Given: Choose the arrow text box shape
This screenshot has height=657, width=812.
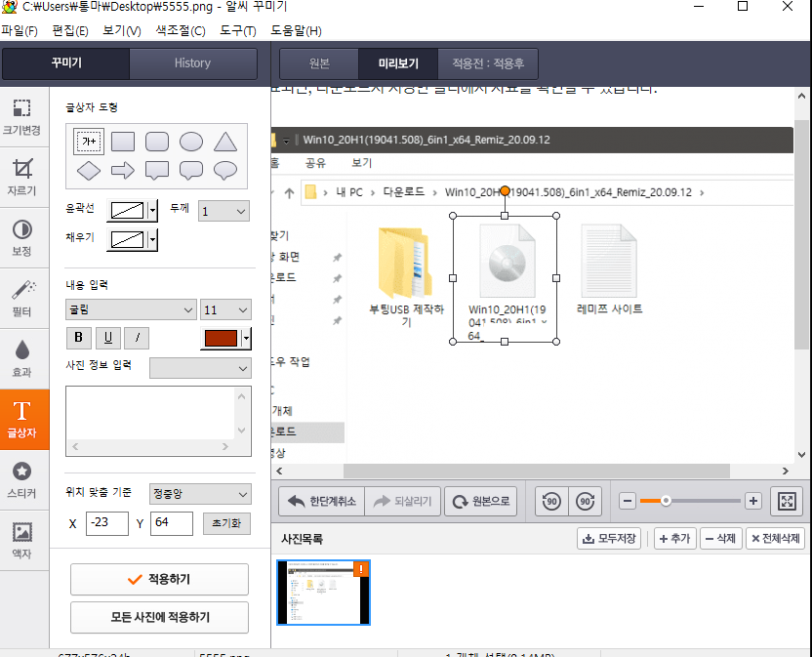Looking at the screenshot, I should coord(123,171).
